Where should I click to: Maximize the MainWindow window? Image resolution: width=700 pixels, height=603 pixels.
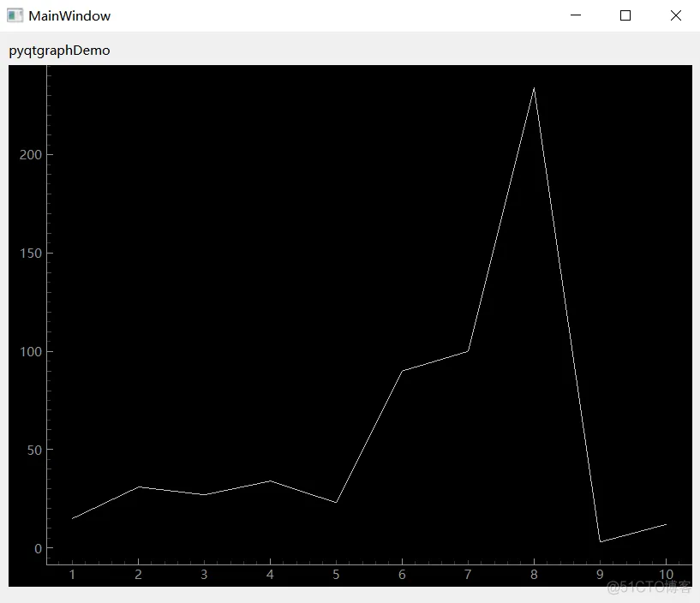click(625, 15)
